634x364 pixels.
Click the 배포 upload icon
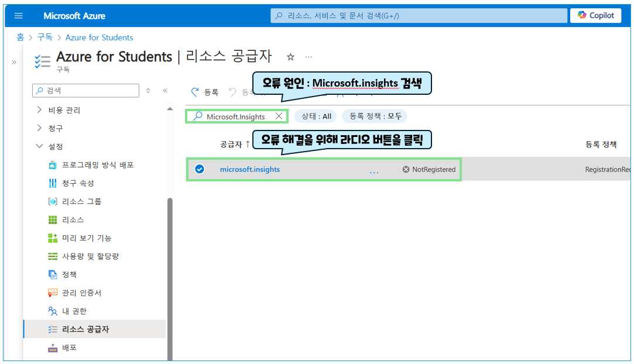pyautogui.click(x=53, y=348)
